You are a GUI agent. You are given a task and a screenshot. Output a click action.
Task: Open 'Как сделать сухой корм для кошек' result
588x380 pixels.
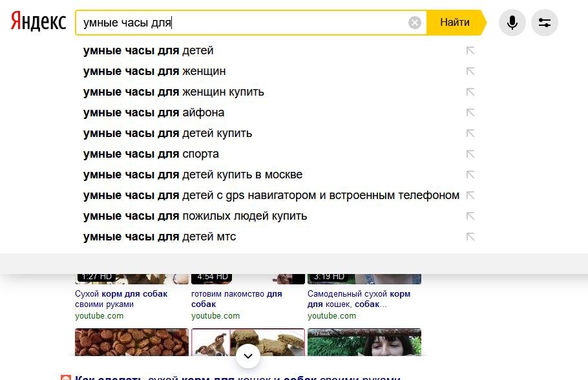(x=238, y=377)
